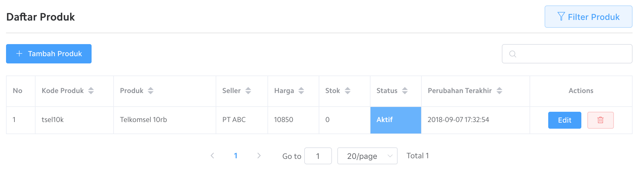644x177 pixels.
Task: Click the search magnifier icon
Action: click(513, 54)
